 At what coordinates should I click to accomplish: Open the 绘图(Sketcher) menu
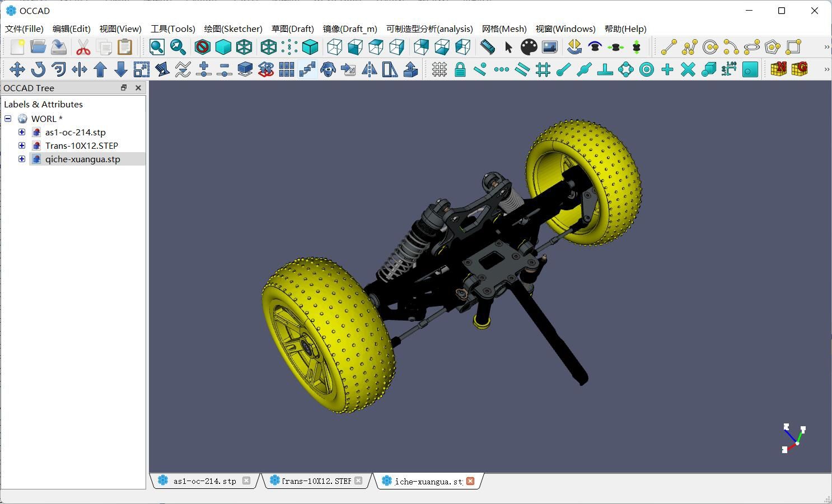(233, 29)
